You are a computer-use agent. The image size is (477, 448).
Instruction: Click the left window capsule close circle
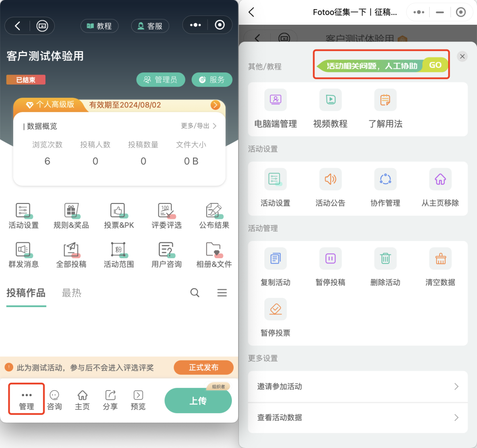(x=220, y=25)
